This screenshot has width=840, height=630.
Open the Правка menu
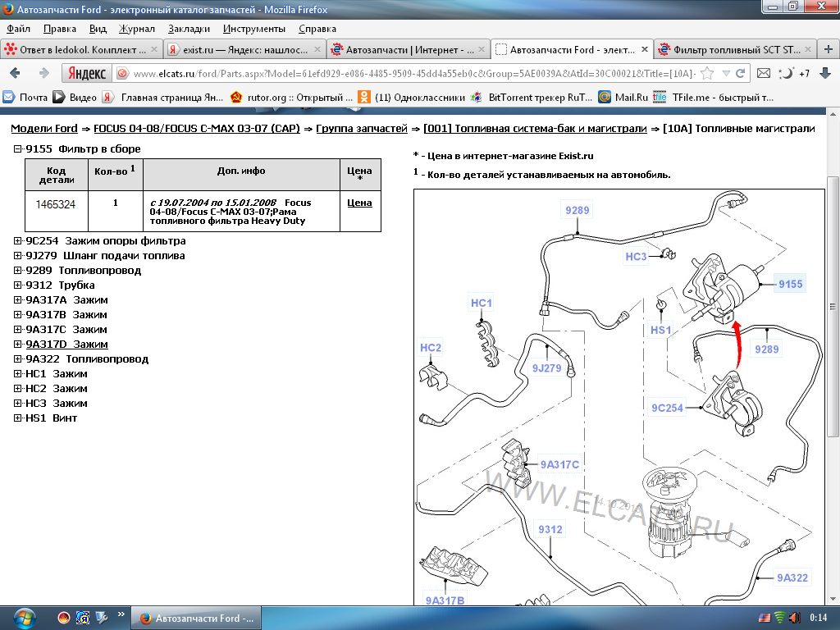tap(59, 29)
